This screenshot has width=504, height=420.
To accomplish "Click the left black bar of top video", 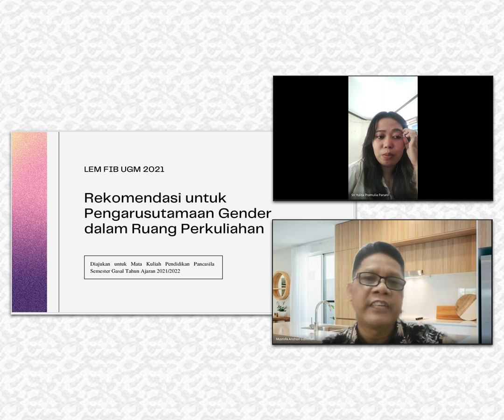I will coord(310,138).
